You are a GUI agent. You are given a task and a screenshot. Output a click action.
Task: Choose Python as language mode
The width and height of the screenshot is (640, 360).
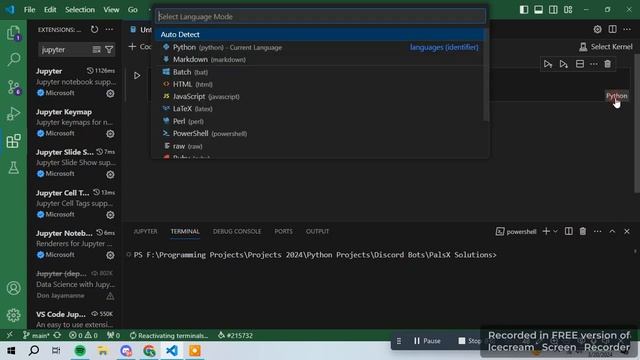point(320,47)
